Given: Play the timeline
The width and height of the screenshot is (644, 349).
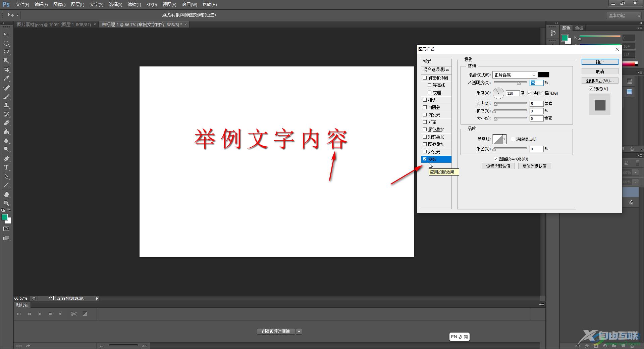Looking at the screenshot, I should click(x=40, y=314).
